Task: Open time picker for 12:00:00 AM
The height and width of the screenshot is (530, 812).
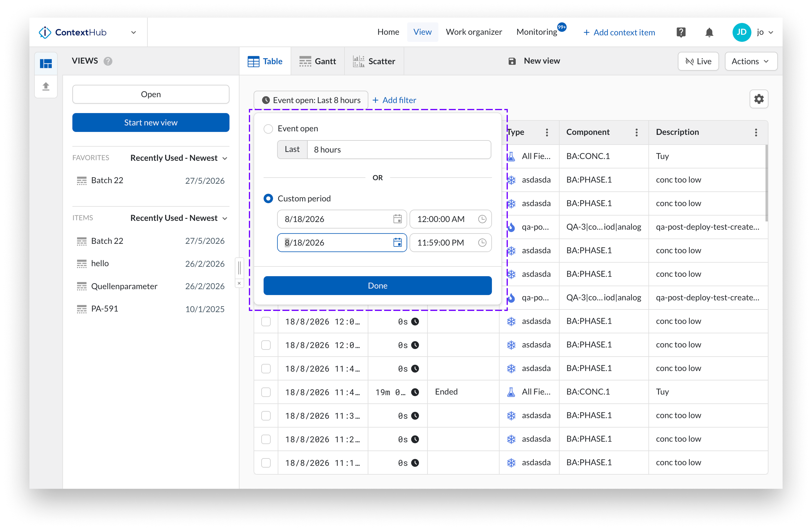Action: point(482,219)
